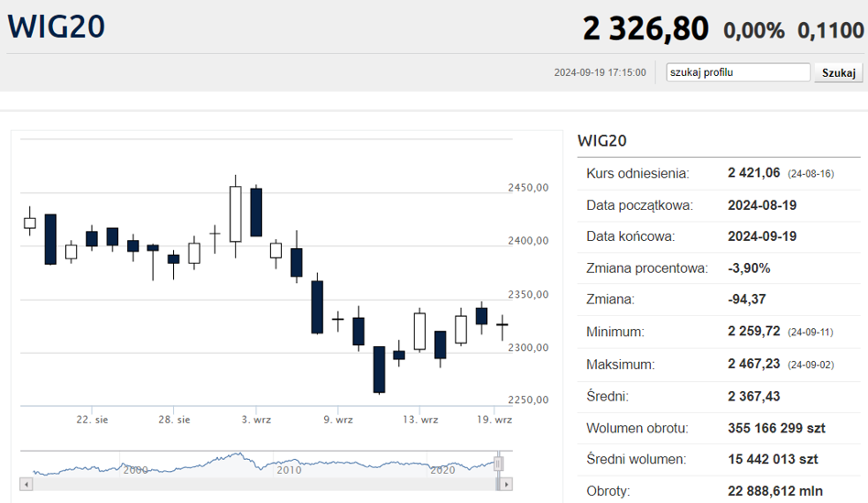Click the WIG20 heading of the stats panel
Image resolution: width=868 pixels, height=503 pixels.
pyautogui.click(x=602, y=141)
